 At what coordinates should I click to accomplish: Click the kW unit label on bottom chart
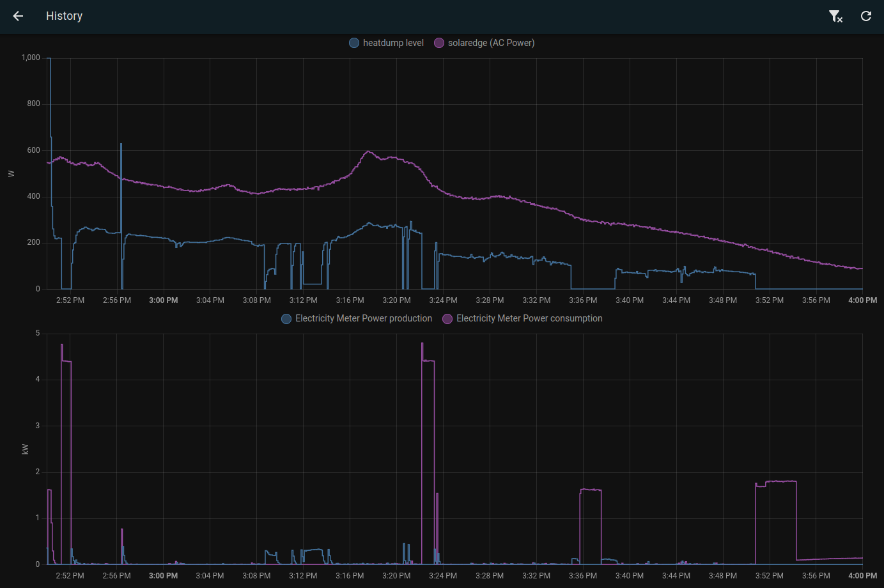click(x=26, y=449)
